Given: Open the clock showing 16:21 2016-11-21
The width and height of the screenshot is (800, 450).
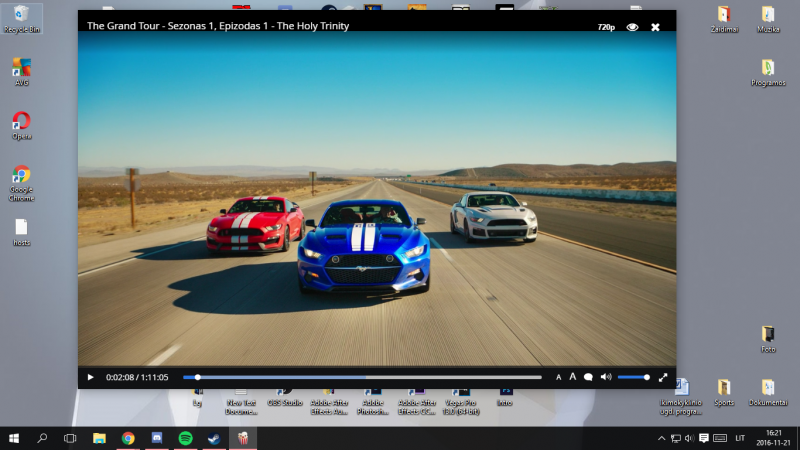Looking at the screenshot, I should click(773, 438).
